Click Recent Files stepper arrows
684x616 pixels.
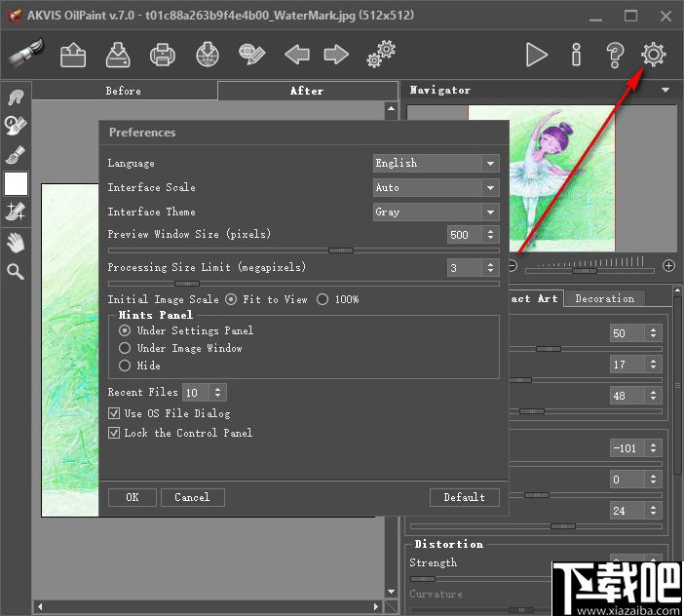pyautogui.click(x=217, y=392)
